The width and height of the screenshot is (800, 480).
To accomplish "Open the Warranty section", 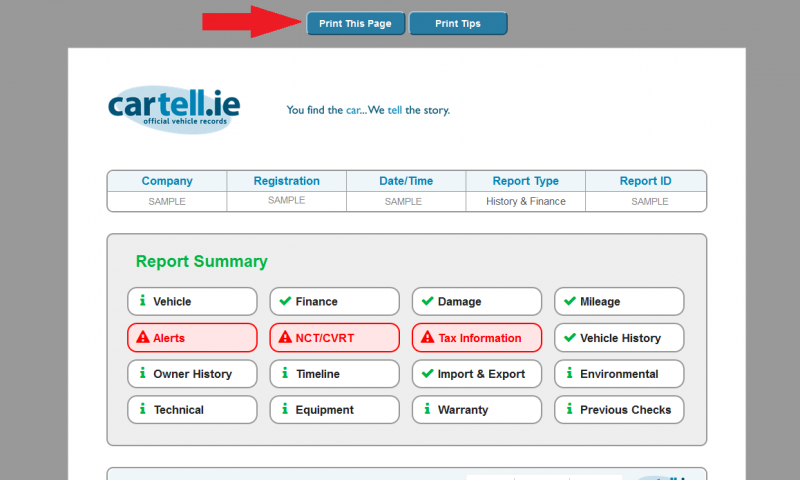I will 477,410.
